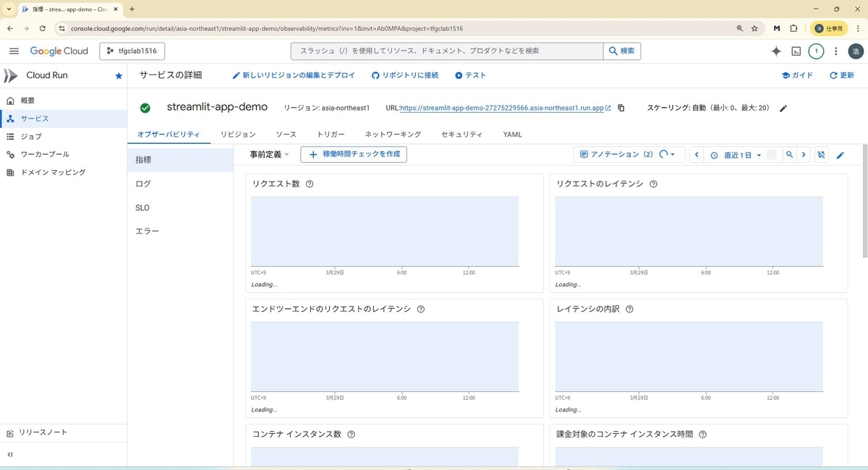Copy the service URL with the copy icon

tap(621, 108)
